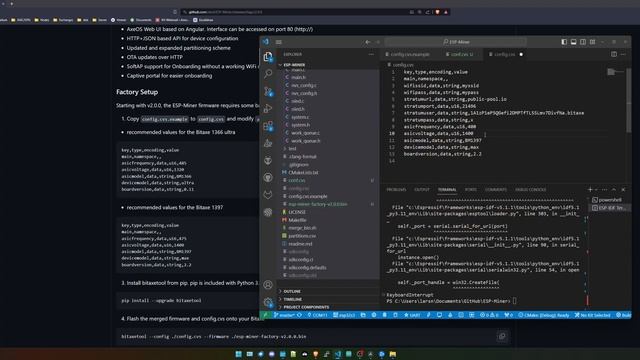Open Explorer panel more actions ellipsis
640x360 pixels.
tap(371, 54)
